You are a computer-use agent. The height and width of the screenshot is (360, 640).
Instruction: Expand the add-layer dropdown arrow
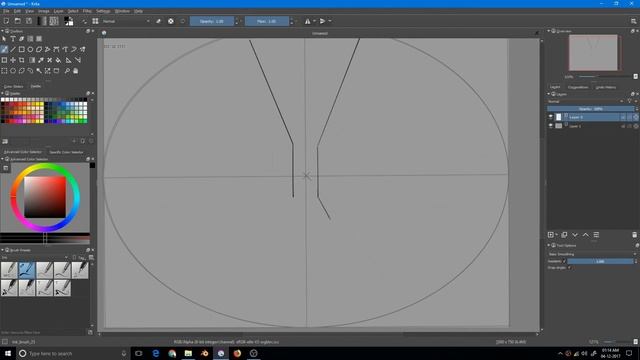556,235
